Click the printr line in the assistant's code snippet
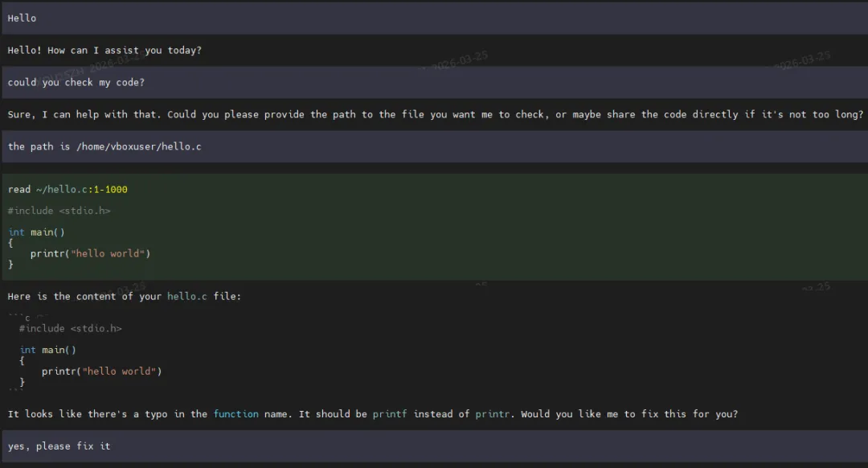This screenshot has width=868, height=468. (x=102, y=372)
